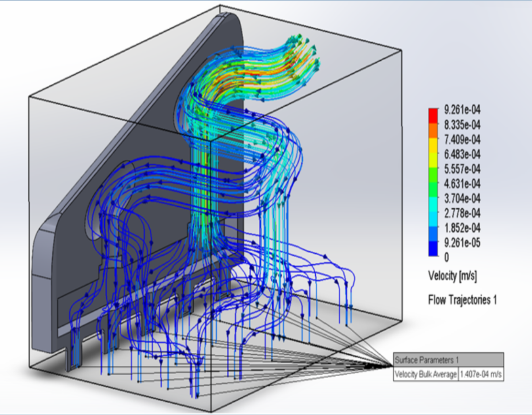Click the 1.852e-04 legend value
The height and width of the screenshot is (415, 532).
(462, 228)
